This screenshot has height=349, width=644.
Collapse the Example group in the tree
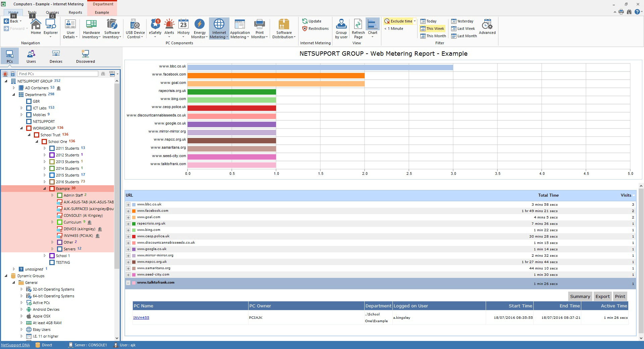45,189
